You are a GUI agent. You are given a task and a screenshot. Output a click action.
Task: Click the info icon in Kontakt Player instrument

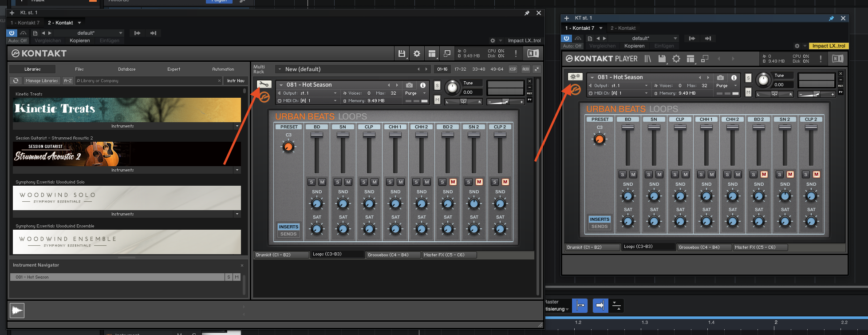pyautogui.click(x=734, y=77)
